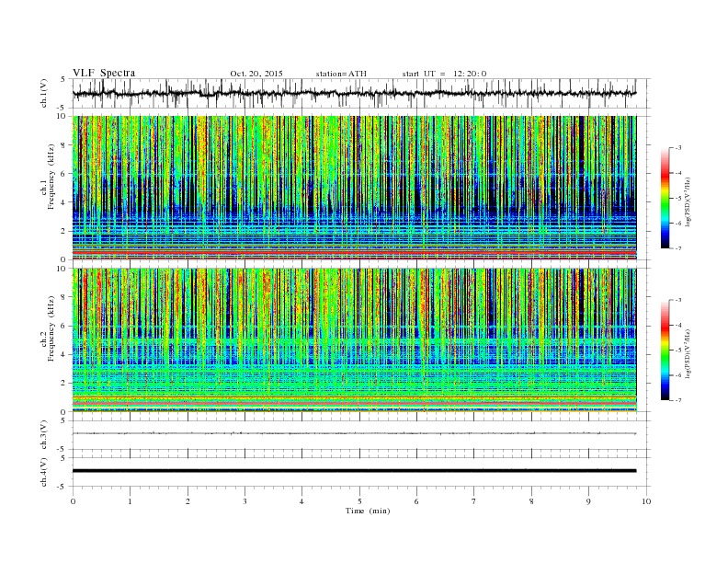Click time axis tick label "4"
728x563 pixels.
pos(301,501)
